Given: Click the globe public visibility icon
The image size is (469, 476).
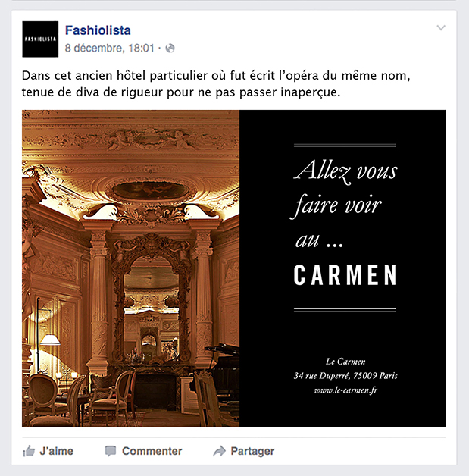Looking at the screenshot, I should click(x=170, y=49).
